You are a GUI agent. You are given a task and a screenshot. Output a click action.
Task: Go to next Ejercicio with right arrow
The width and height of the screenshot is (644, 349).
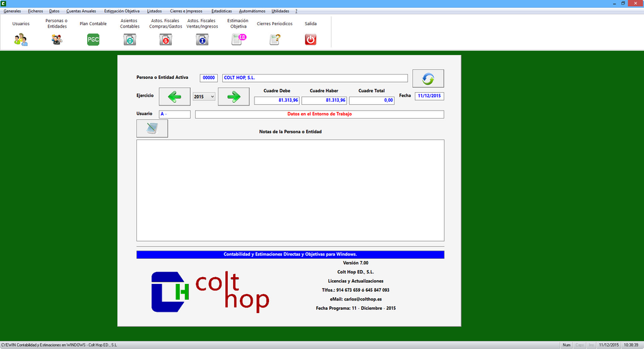[234, 97]
